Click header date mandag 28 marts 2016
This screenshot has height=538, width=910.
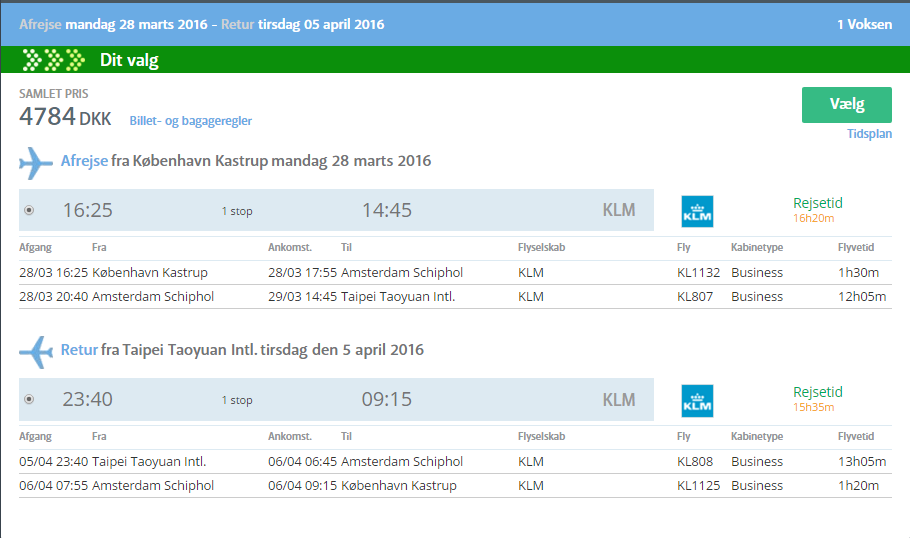coord(136,24)
